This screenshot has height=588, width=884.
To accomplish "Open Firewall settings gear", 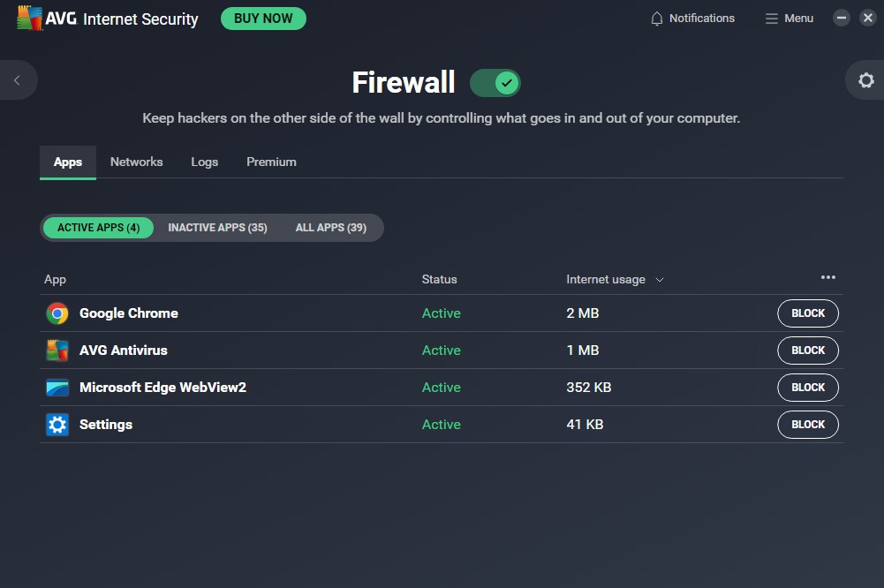I will pos(866,80).
